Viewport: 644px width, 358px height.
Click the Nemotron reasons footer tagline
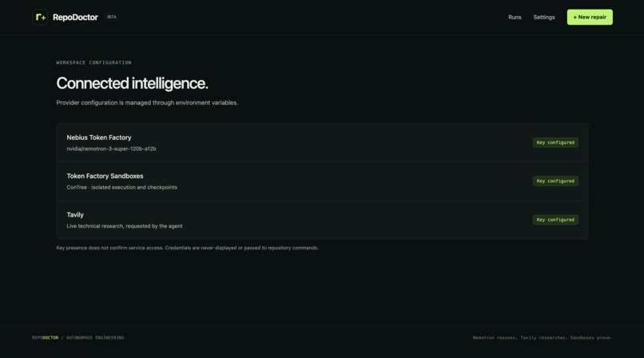[543, 338]
